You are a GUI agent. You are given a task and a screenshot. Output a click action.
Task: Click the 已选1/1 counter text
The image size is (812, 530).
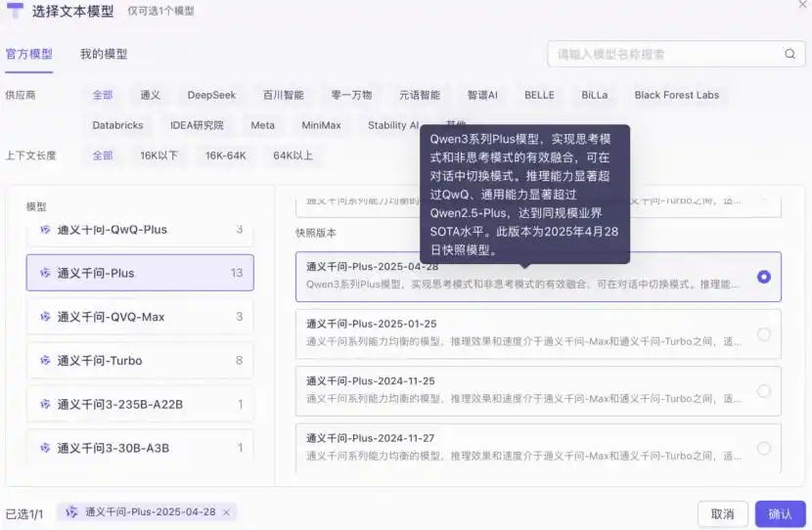click(24, 514)
